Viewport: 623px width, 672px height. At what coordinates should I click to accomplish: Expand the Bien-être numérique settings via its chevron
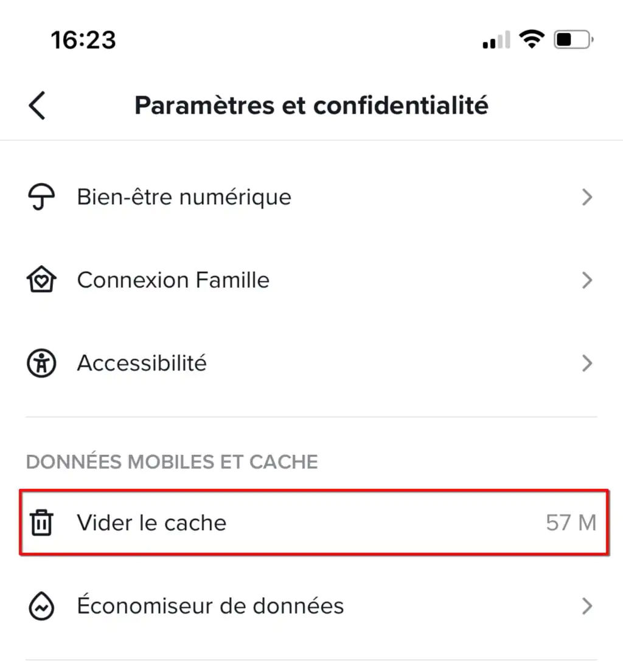coord(588,196)
